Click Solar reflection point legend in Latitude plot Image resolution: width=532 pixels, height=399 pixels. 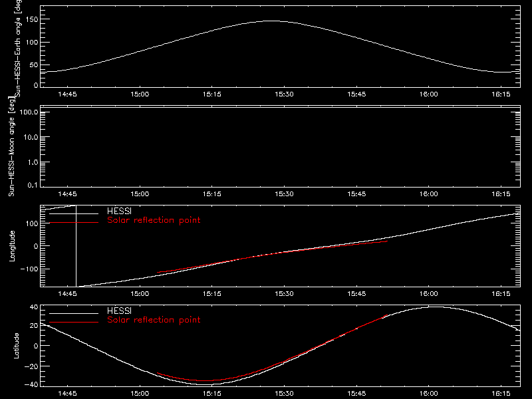point(154,320)
